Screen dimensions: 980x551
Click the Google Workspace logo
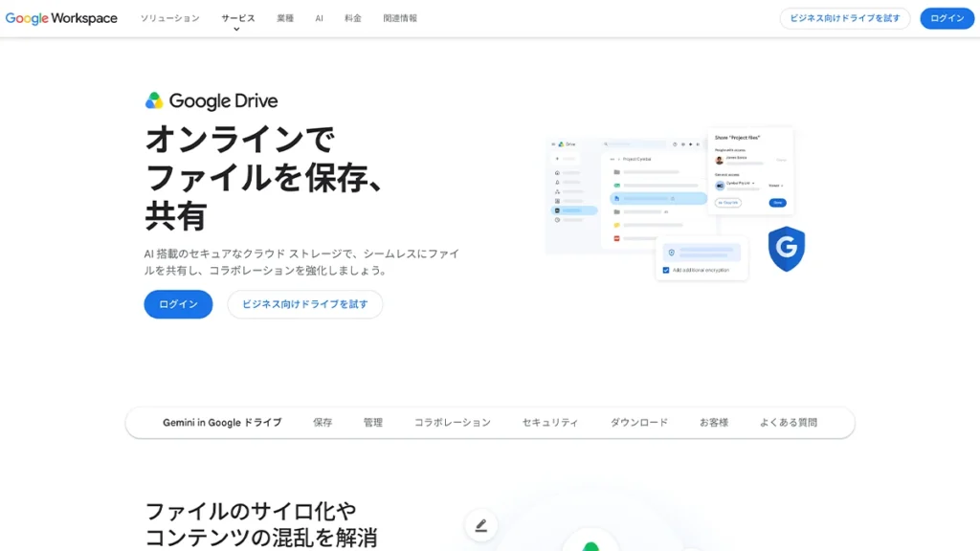[x=61, y=18]
